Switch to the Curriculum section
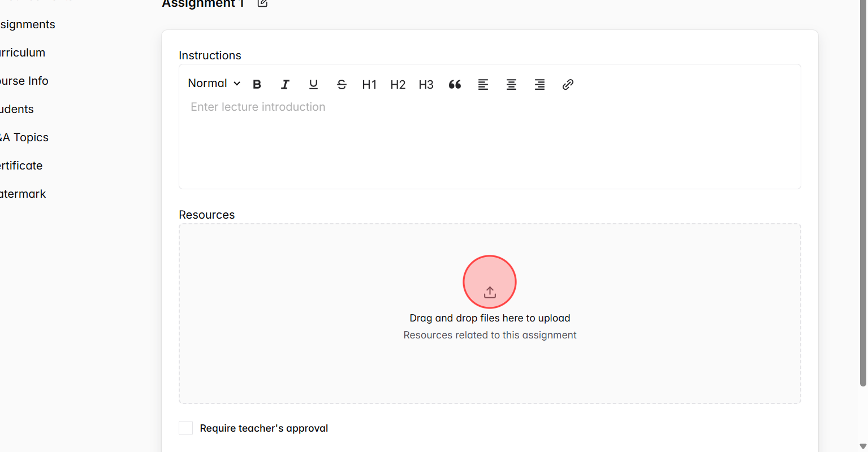 click(22, 52)
